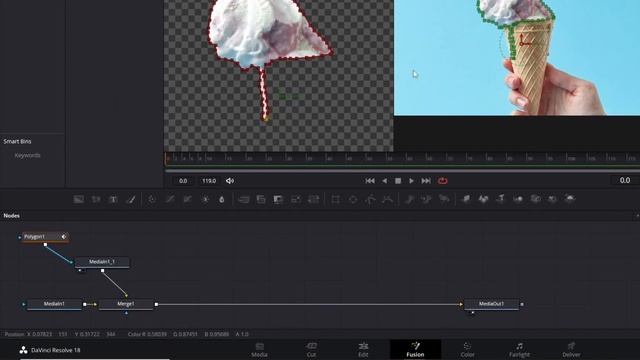
Task: Add a Hue Curves node
Action: pos(187,199)
